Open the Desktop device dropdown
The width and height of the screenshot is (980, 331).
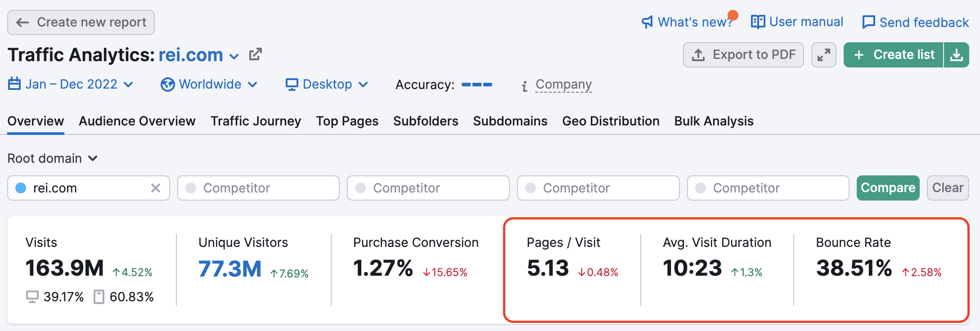tap(327, 84)
